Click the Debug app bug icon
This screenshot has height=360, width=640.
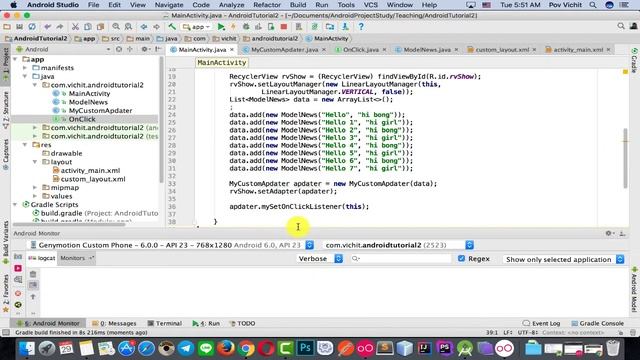point(246,27)
